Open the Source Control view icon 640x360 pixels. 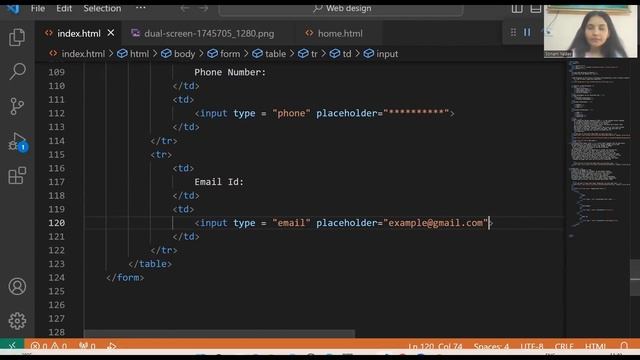[x=17, y=106]
